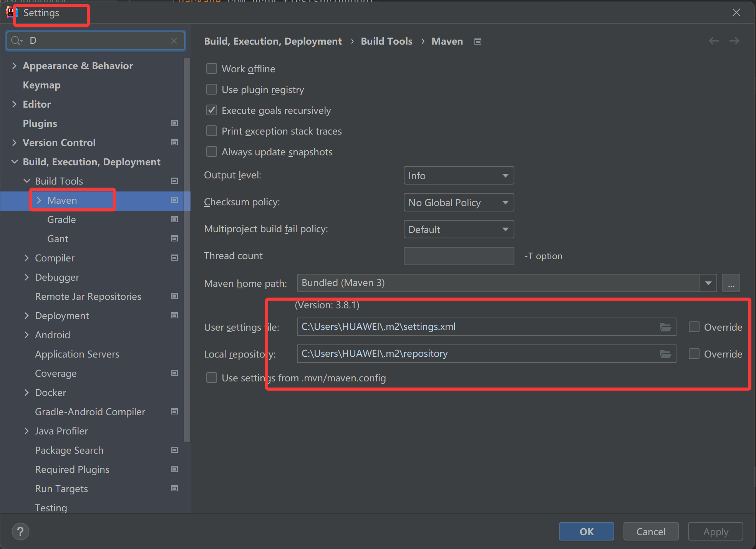Click the Thread count input field
Viewport: 756px width, 549px height.
tap(459, 256)
